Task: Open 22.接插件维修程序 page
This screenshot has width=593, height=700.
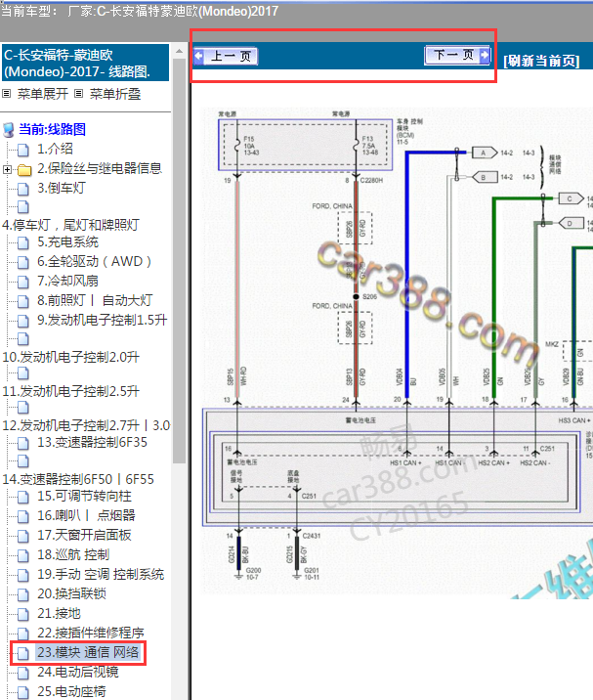Action: (x=91, y=634)
